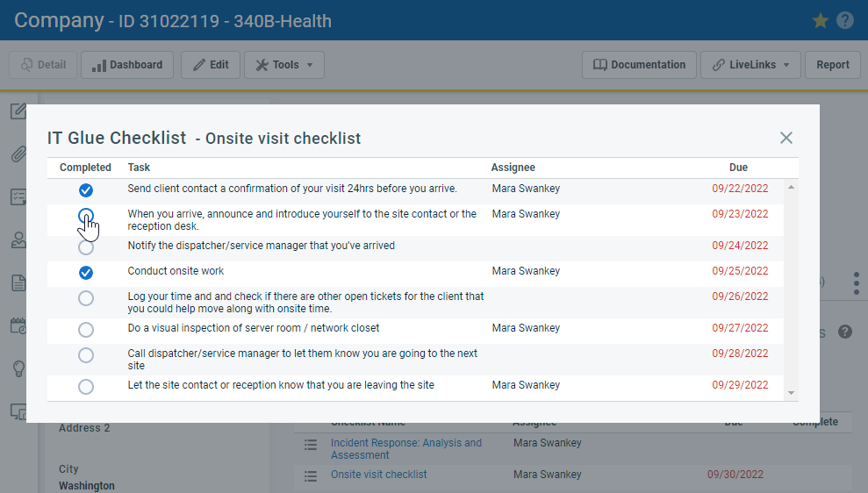868x493 pixels.
Task: Uncheck the Conduct onsite work task
Action: 86,272
